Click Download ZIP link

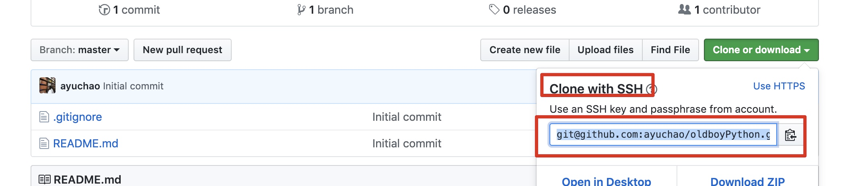tap(747, 181)
